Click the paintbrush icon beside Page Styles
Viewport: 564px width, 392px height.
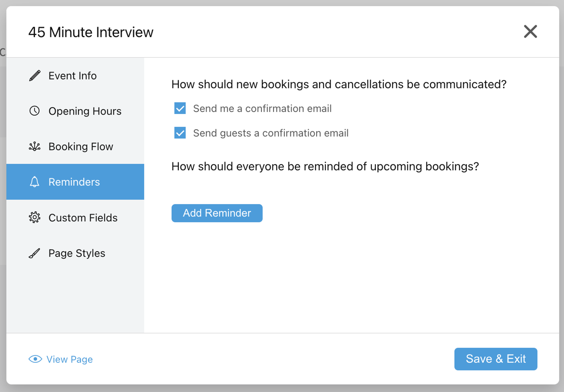(x=34, y=253)
